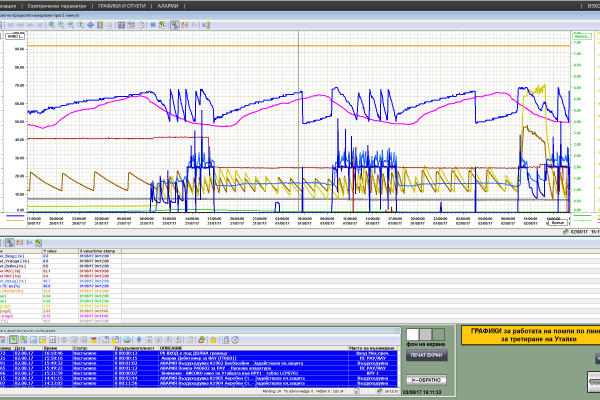Screen dimensions: 600x400
Task: Go to next data record in trend toolbar
Action: [x=30, y=25]
